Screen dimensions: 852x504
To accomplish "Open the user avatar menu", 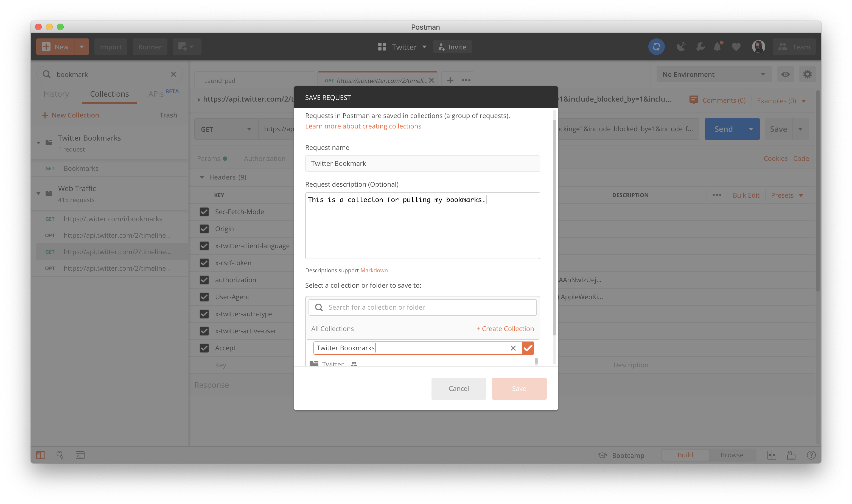I will click(758, 47).
